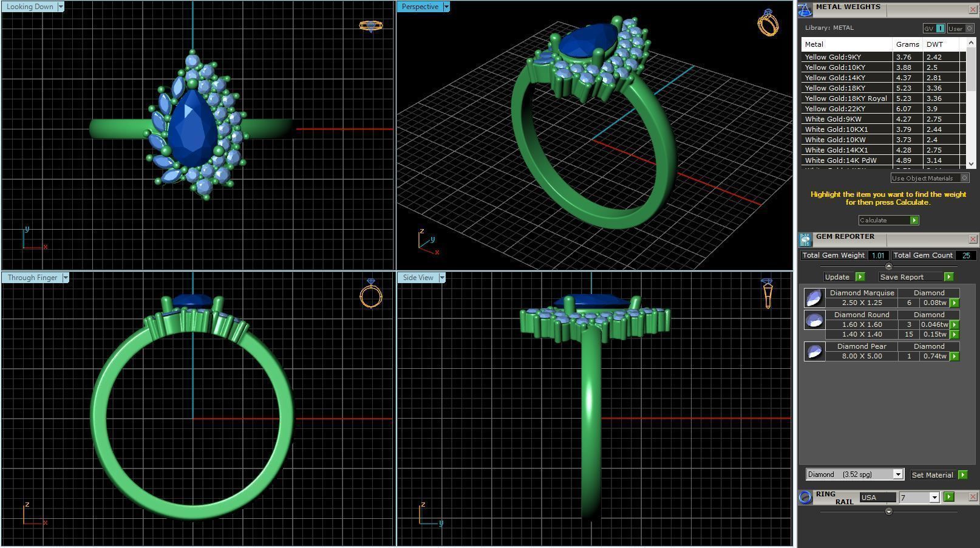This screenshot has height=548, width=980.
Task: Close the Ring Rail panel
Action: click(973, 497)
